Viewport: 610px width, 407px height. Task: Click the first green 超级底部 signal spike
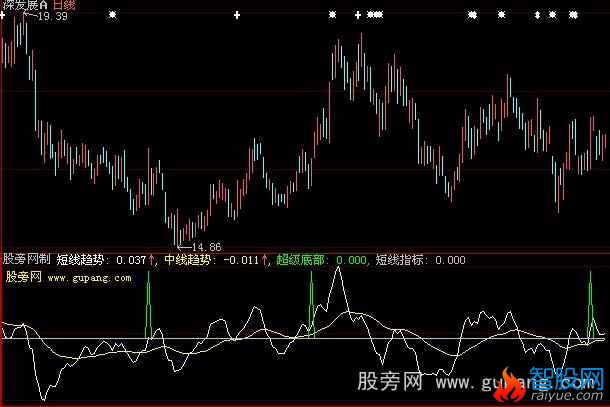(x=148, y=305)
